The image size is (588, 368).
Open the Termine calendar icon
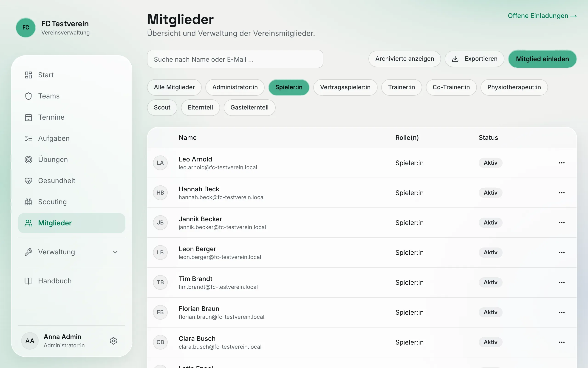(x=28, y=117)
